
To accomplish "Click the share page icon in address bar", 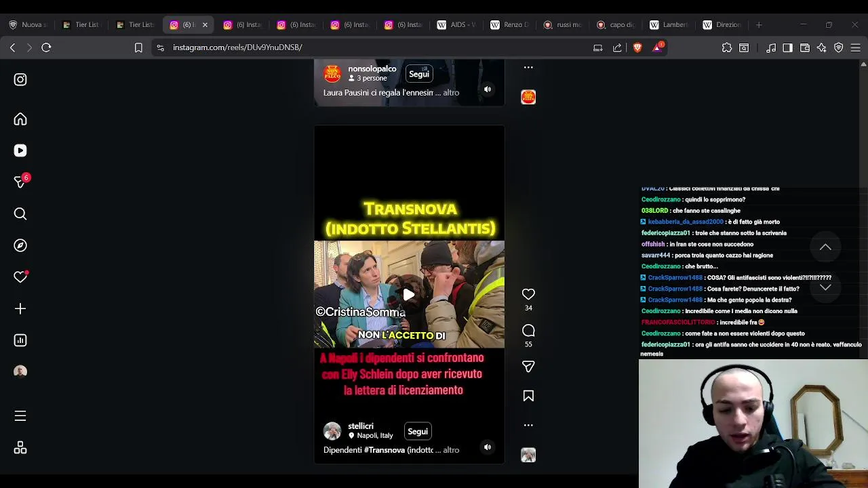I will pos(617,47).
